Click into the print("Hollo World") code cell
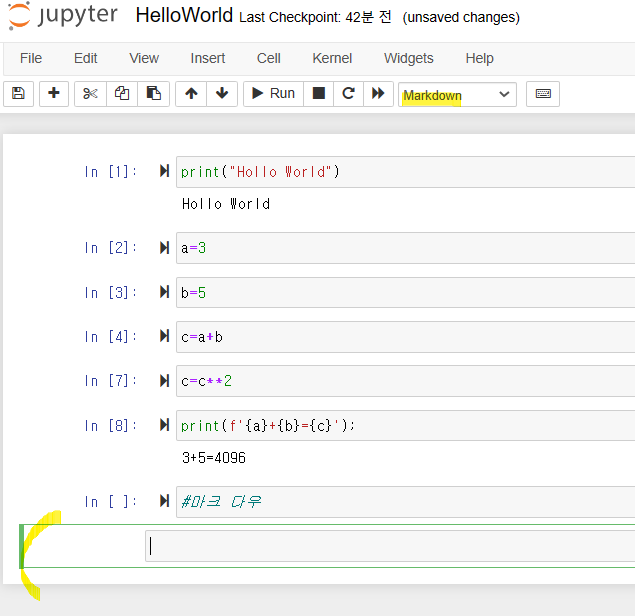635x616 pixels. [x=405, y=172]
